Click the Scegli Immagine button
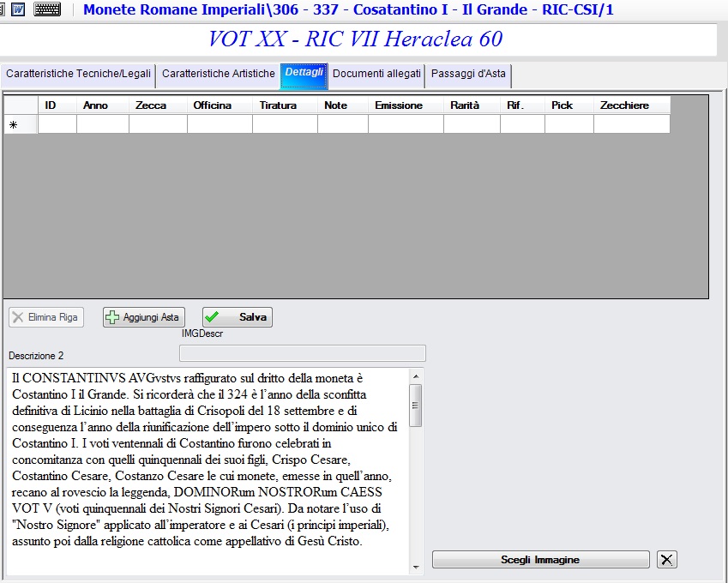Viewport: 728px width, 583px height. click(x=540, y=559)
